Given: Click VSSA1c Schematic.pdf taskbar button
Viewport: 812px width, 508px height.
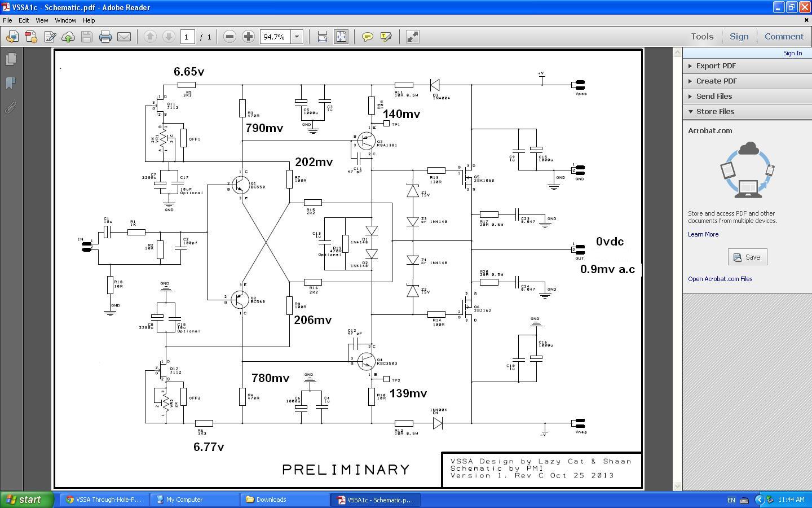Looking at the screenshot, I should click(x=376, y=500).
